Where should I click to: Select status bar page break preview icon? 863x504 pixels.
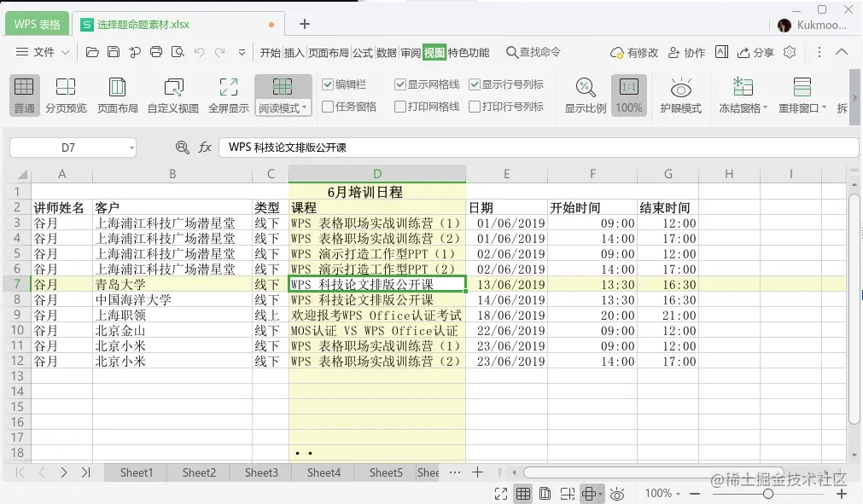point(567,494)
